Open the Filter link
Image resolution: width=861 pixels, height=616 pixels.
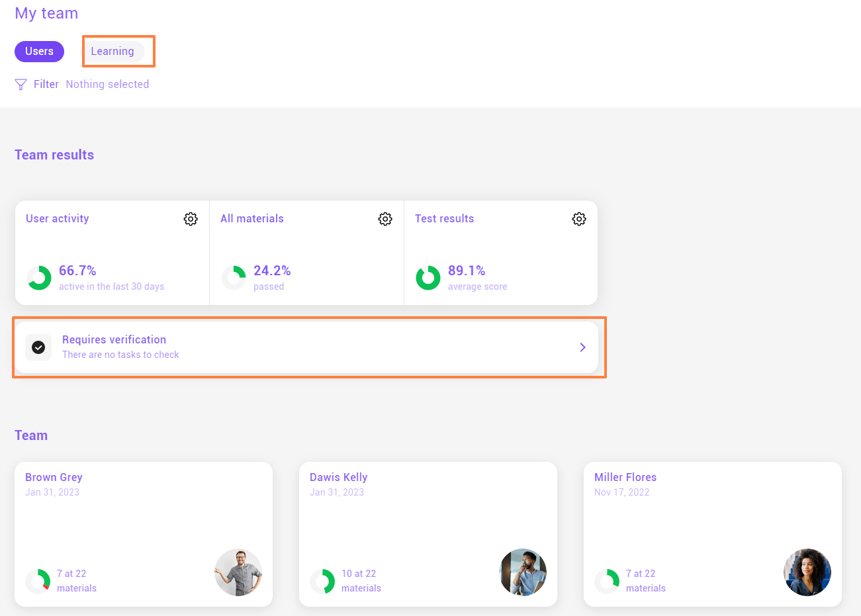point(46,85)
